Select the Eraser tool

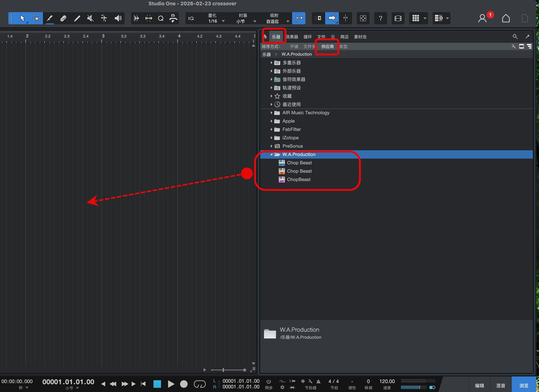click(x=63, y=19)
